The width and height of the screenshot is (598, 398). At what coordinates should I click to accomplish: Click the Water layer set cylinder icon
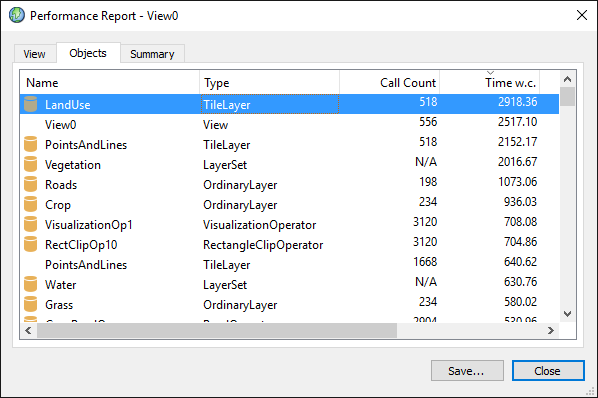pyautogui.click(x=31, y=284)
